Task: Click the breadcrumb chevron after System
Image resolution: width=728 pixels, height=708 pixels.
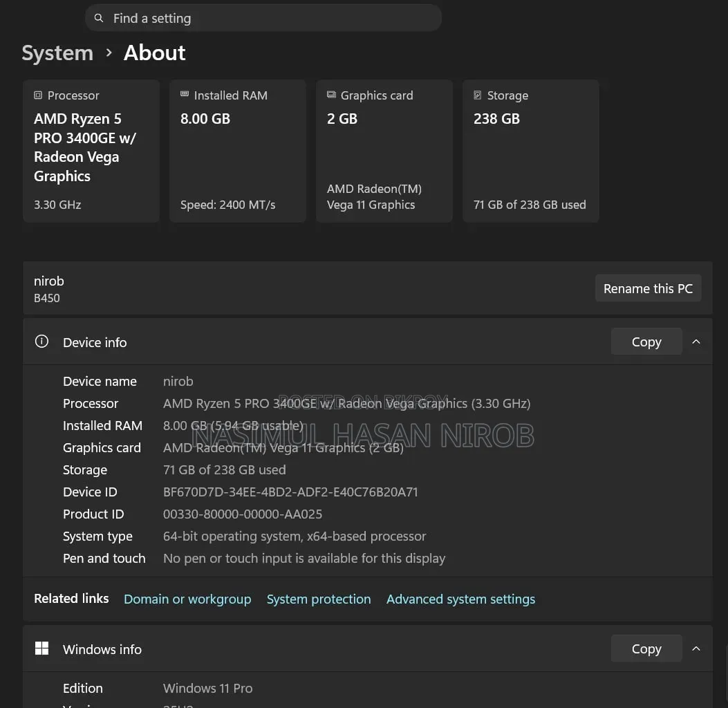Action: [x=109, y=53]
